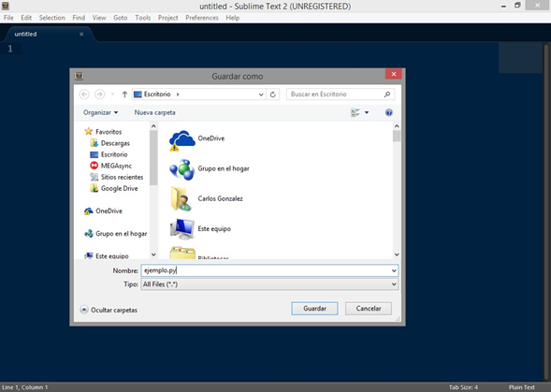Open recent locations arrow beside forward button
Viewport: 551px width, 392px height.
click(x=112, y=94)
